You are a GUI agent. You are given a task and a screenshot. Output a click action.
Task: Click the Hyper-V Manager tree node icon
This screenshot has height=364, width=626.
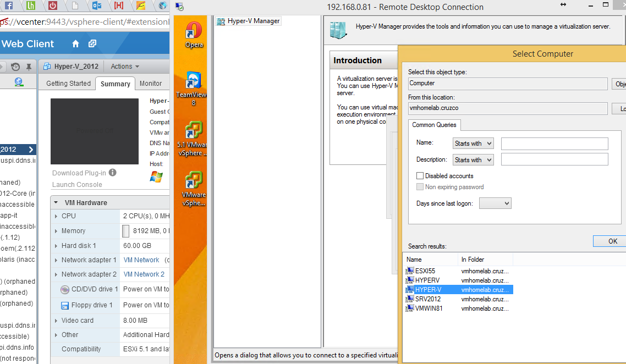(221, 21)
